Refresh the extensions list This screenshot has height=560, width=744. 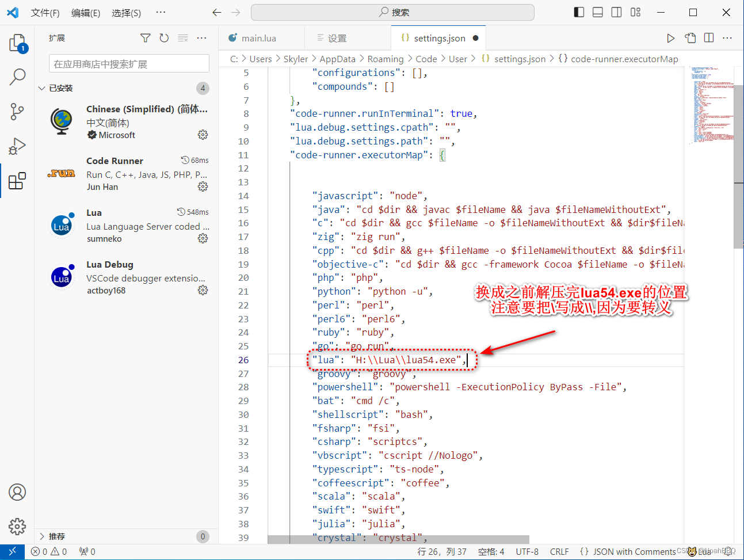164,38
